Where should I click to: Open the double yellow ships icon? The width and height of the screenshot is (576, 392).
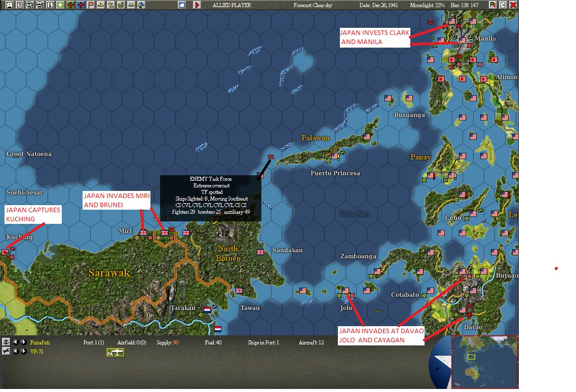click(110, 5)
